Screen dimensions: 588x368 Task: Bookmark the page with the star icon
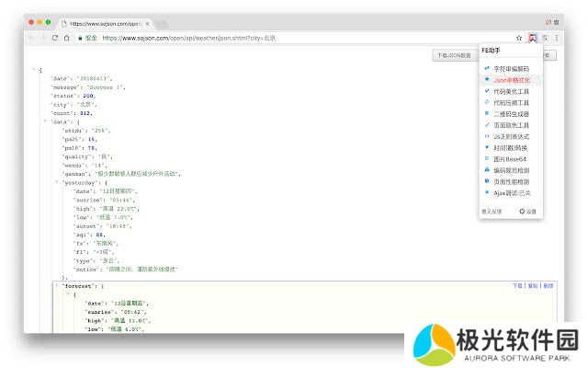coord(520,38)
